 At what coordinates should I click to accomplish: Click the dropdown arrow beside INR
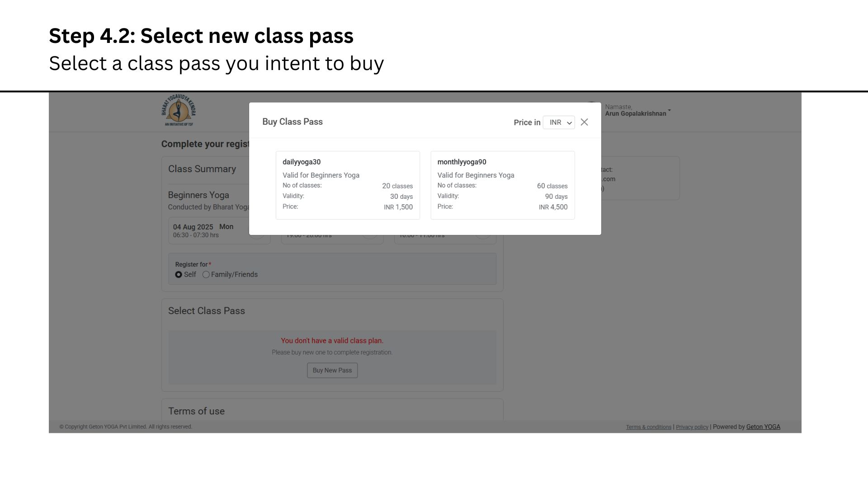point(569,123)
